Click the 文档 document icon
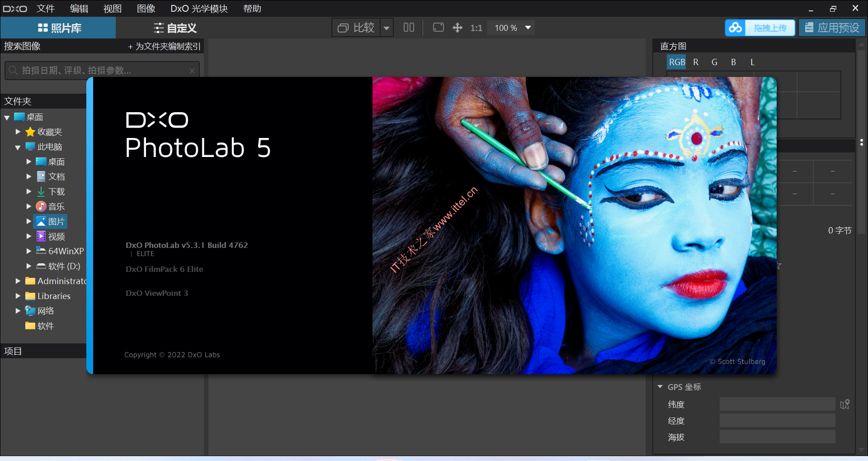The width and height of the screenshot is (868, 461). click(41, 176)
